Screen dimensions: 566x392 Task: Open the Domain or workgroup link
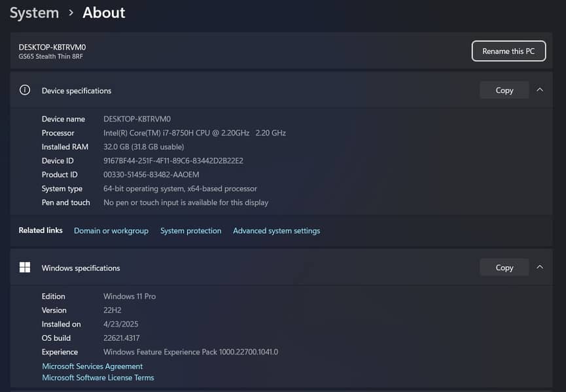tap(111, 230)
